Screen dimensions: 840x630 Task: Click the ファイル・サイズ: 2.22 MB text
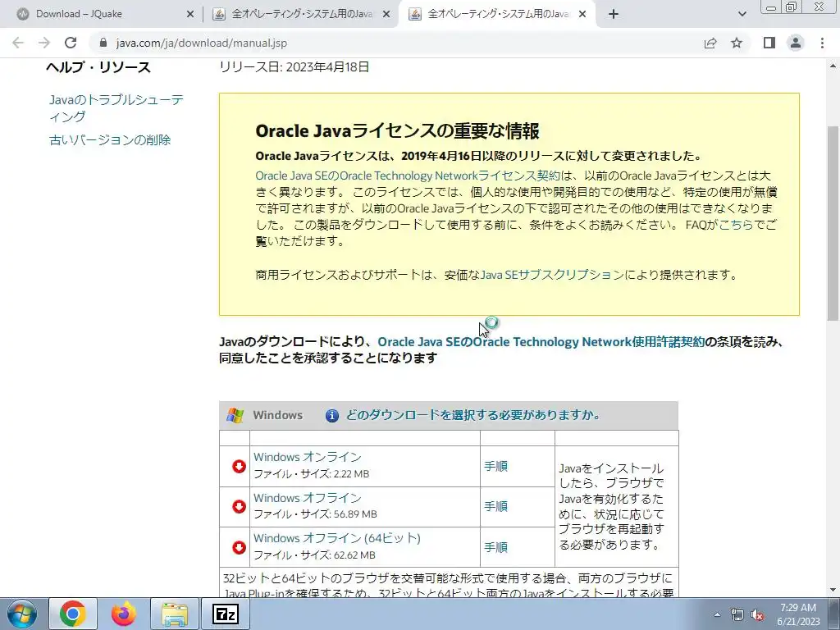click(311, 474)
